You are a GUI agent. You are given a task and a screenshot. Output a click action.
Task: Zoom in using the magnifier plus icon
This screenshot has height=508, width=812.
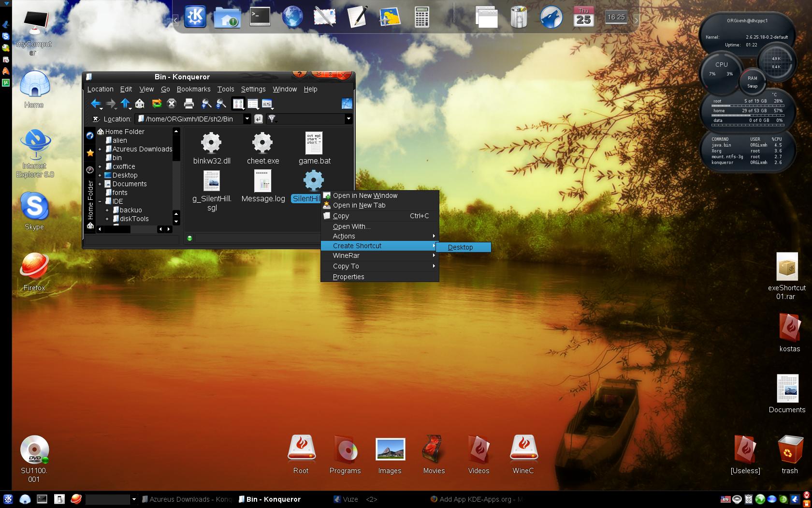coord(206,104)
